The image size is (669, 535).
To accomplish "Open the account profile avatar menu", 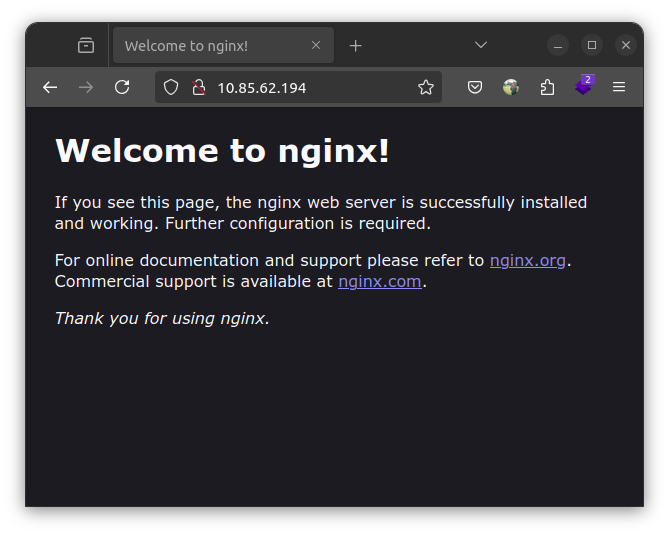I will click(x=511, y=87).
